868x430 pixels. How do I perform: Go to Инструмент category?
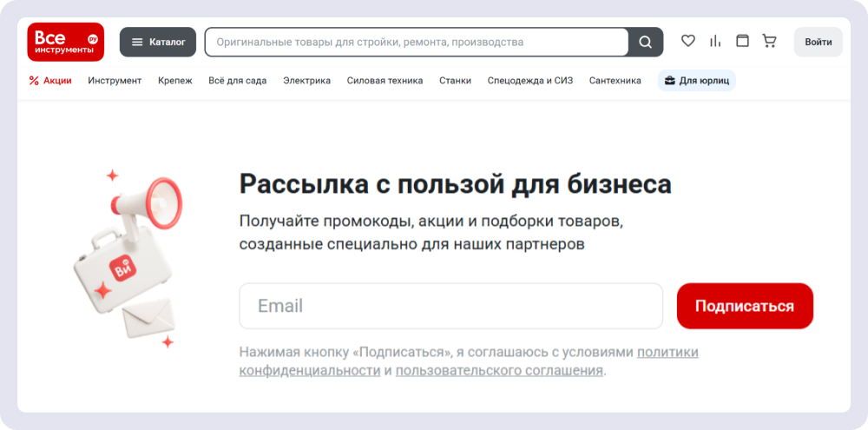115,81
